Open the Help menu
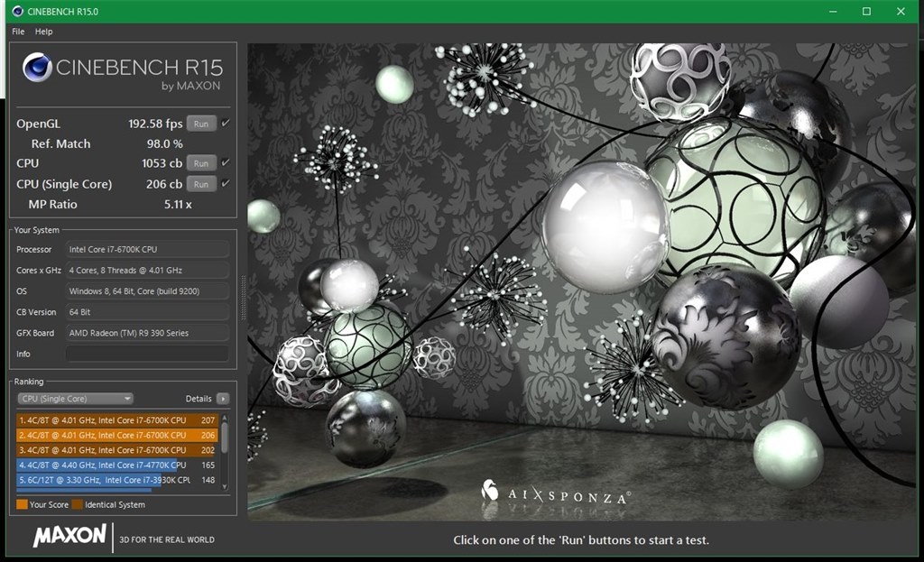 tap(43, 32)
